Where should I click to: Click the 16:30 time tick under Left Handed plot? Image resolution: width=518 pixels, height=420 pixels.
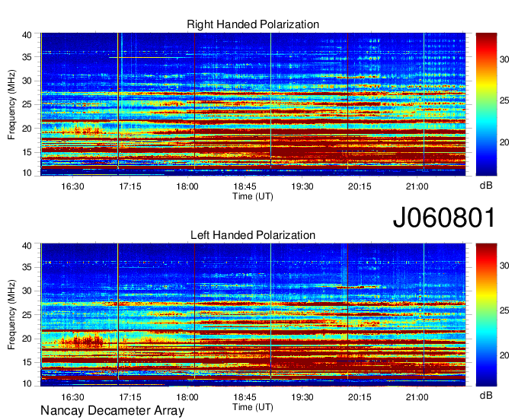coord(72,397)
